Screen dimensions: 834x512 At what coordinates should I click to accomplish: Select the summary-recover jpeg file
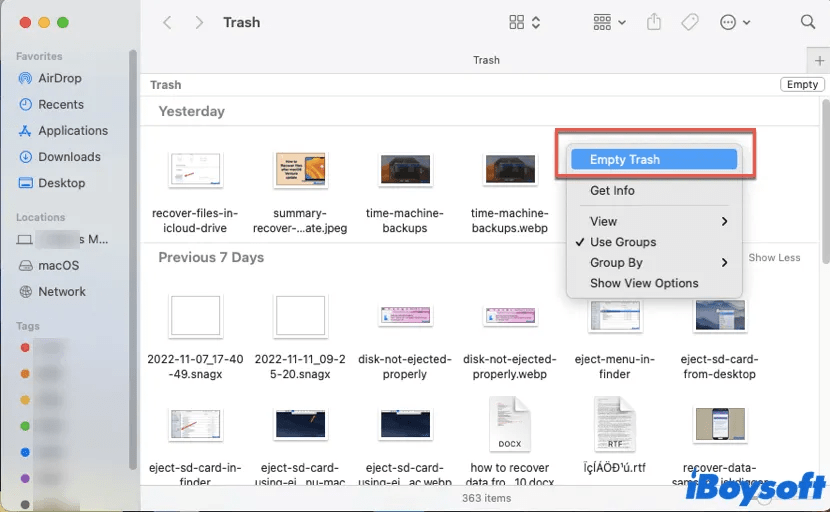click(x=300, y=170)
